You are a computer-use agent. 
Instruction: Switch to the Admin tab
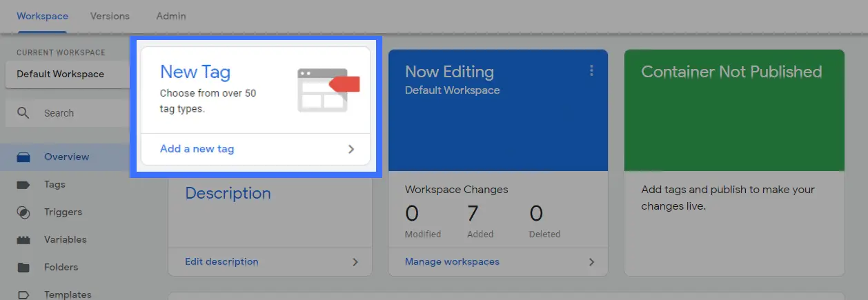tap(171, 16)
